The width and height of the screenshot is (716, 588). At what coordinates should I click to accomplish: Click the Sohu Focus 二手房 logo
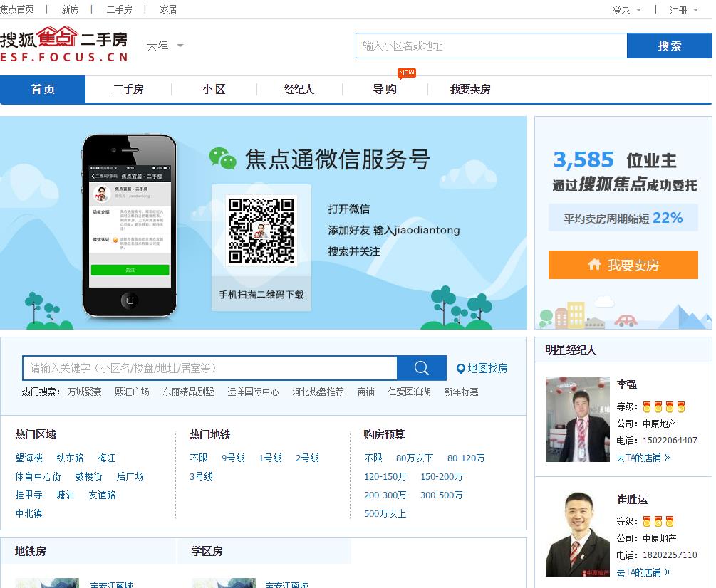point(64,44)
